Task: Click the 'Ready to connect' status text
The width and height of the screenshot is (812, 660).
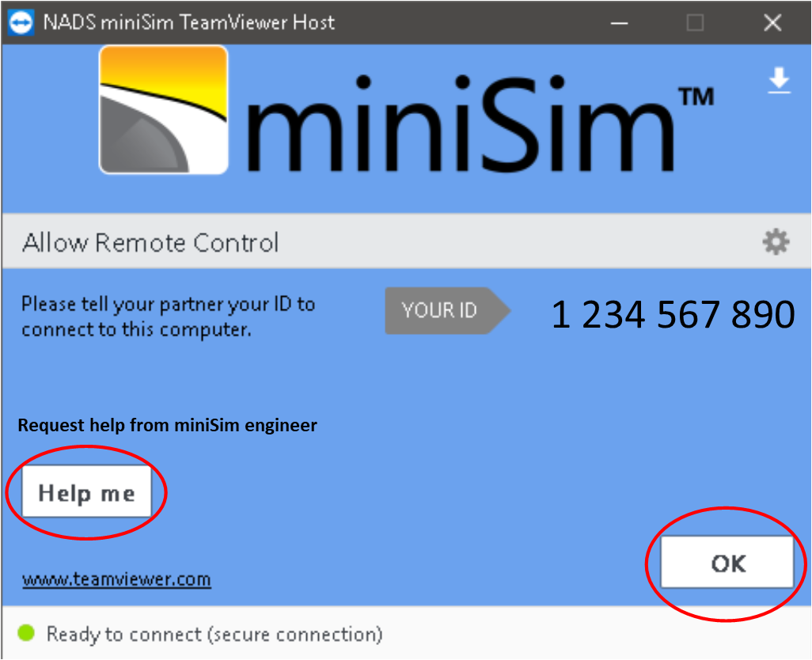Action: click(214, 634)
